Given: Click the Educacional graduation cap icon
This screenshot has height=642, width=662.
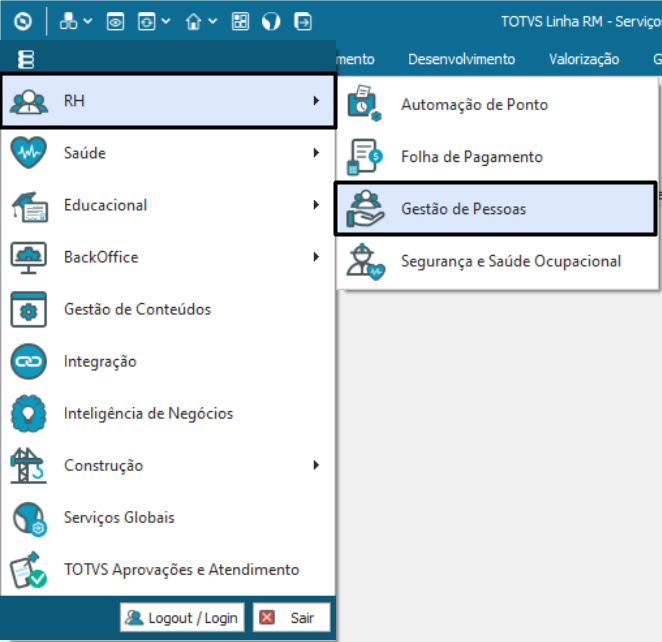Looking at the screenshot, I should [29, 206].
